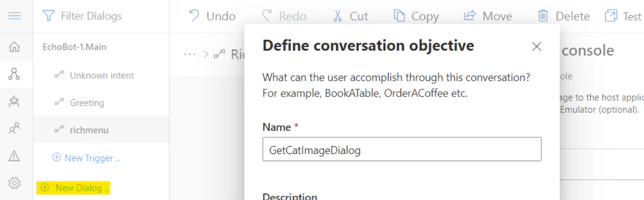Open the settings gear sidebar icon
644x200 pixels.
(15, 183)
